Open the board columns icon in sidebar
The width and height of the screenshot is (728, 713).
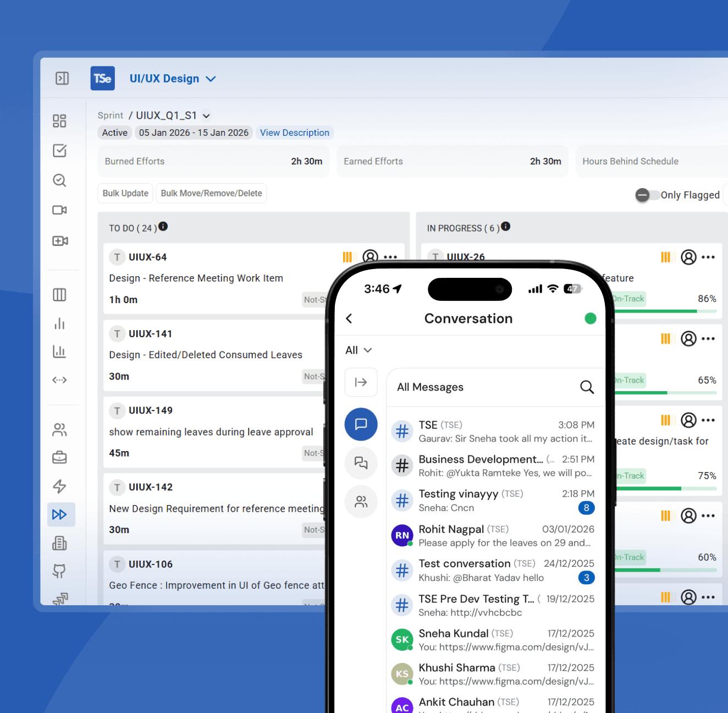coord(59,295)
